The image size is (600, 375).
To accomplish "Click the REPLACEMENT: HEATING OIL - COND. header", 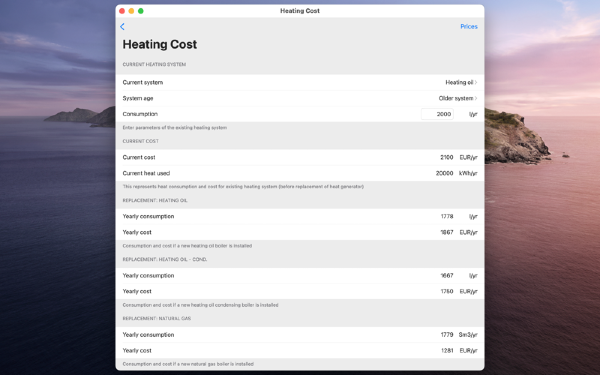I will (x=165, y=259).
